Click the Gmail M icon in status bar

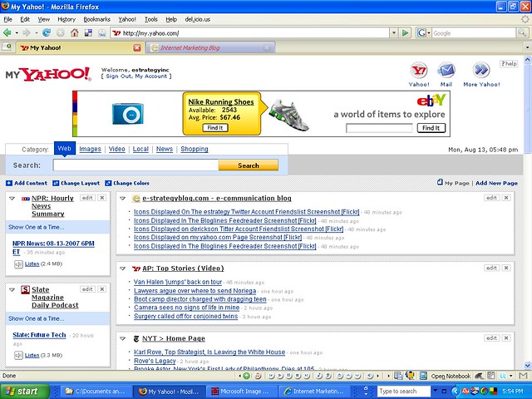[523, 376]
